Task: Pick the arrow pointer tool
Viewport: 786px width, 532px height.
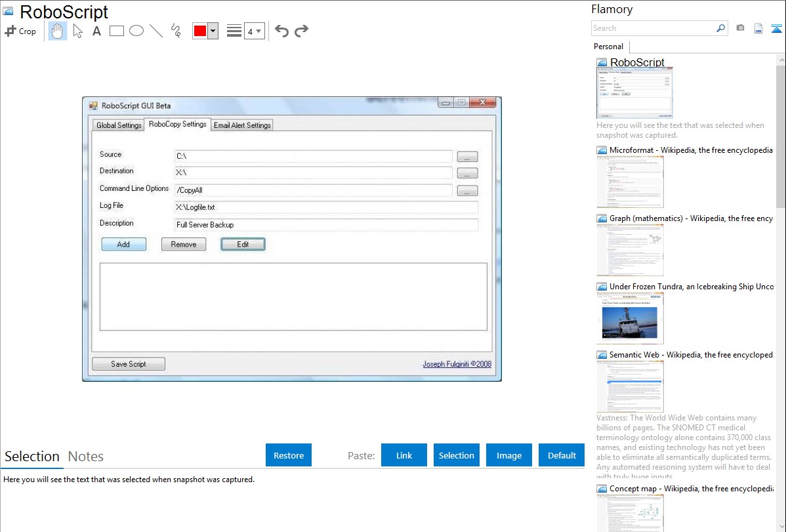Action: tap(78, 31)
